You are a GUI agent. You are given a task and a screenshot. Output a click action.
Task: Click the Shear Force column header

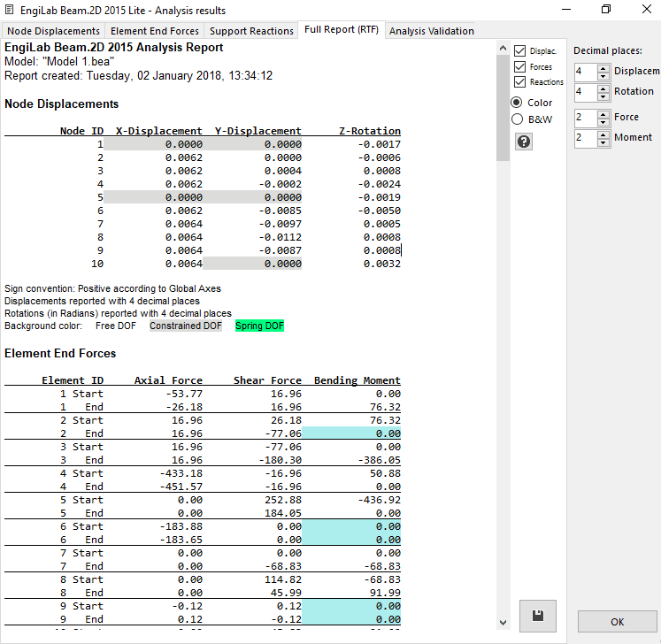pos(268,380)
